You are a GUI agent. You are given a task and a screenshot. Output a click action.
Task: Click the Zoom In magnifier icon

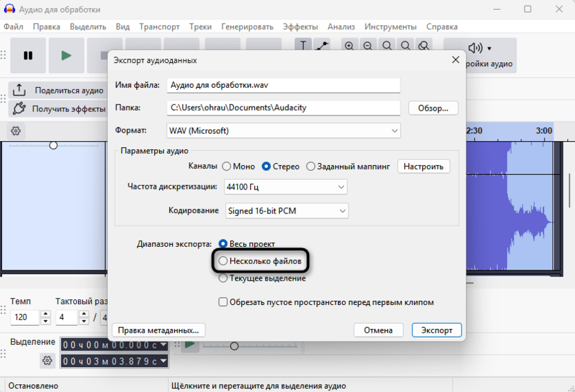[349, 46]
